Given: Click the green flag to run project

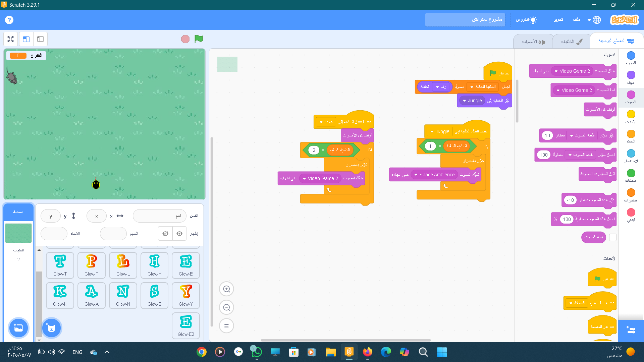Looking at the screenshot, I should point(199,39).
